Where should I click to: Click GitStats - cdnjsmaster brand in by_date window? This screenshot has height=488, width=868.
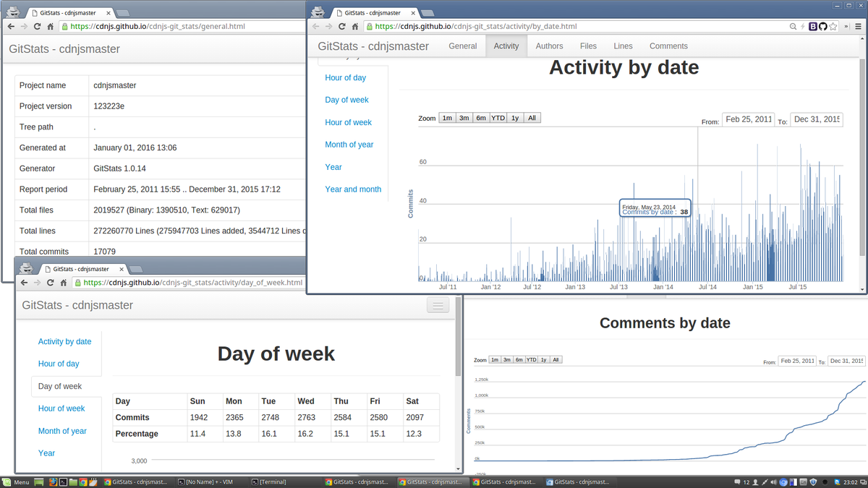pyautogui.click(x=373, y=46)
